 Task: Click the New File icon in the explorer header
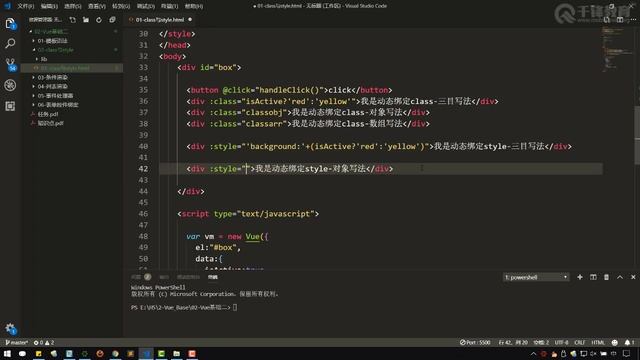click(x=73, y=20)
